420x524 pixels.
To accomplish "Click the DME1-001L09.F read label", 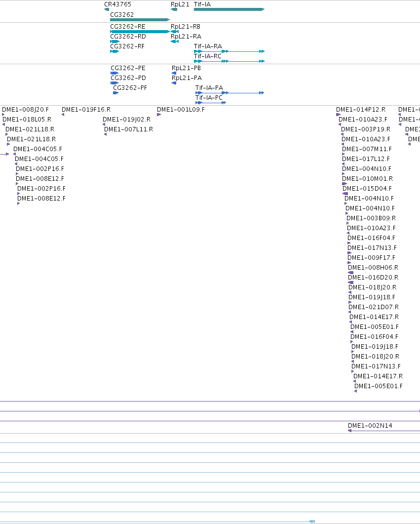I will pyautogui.click(x=181, y=109).
